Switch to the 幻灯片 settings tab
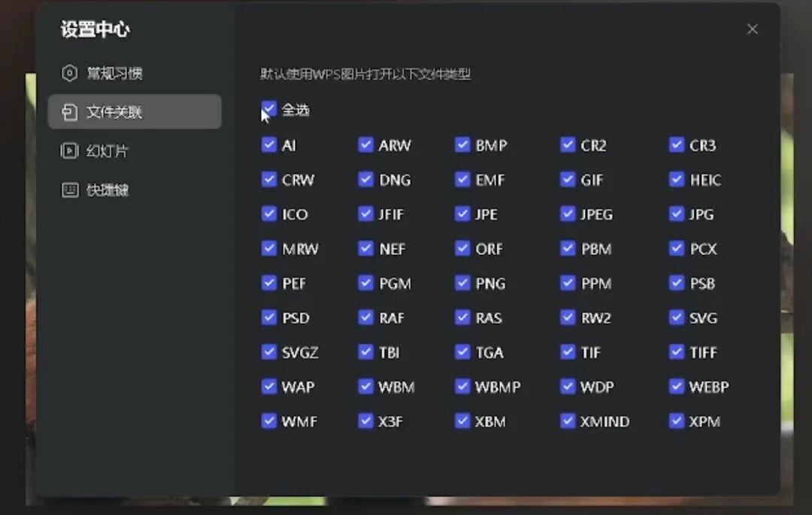 [107, 151]
